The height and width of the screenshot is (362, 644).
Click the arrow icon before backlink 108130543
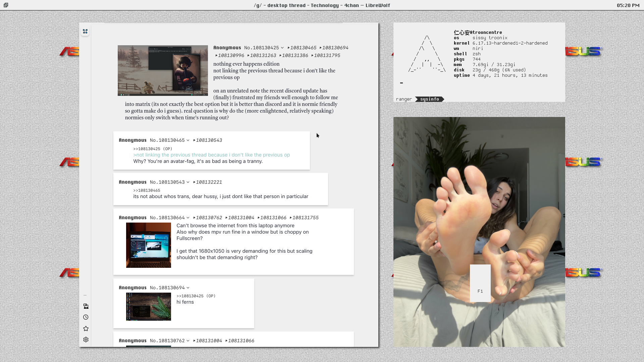point(194,140)
